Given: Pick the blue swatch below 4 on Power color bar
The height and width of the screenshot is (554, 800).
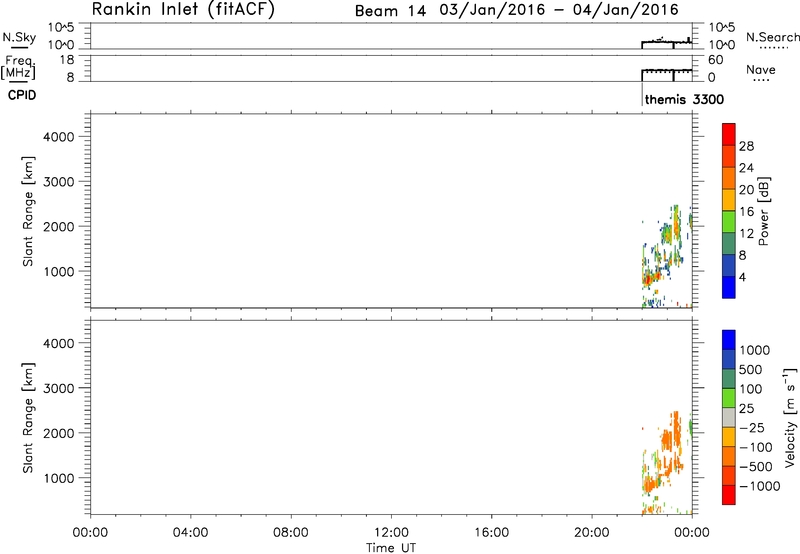Looking at the screenshot, I should click(x=729, y=287).
